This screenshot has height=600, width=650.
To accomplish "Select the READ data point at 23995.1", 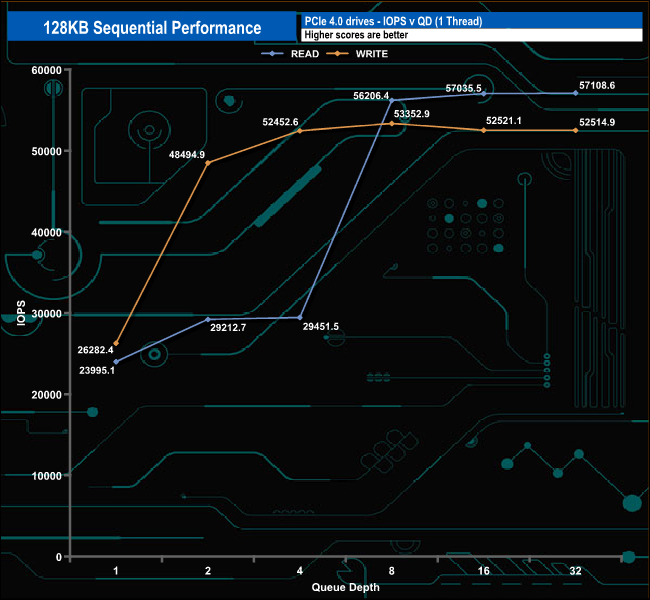I will tap(116, 362).
